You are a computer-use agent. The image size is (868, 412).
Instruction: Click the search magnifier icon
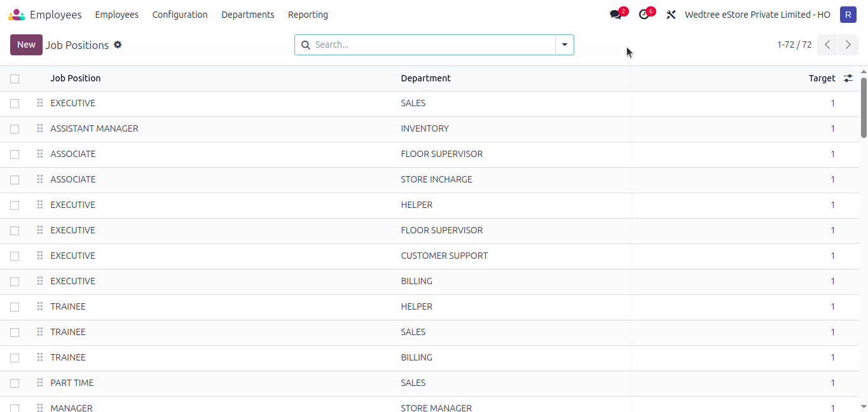pos(306,45)
